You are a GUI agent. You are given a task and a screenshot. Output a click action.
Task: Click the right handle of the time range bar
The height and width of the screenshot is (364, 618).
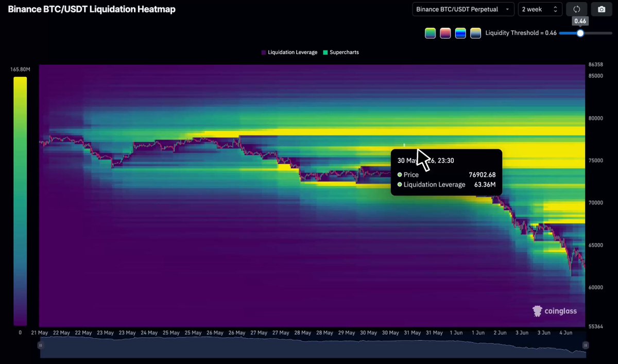coord(585,345)
